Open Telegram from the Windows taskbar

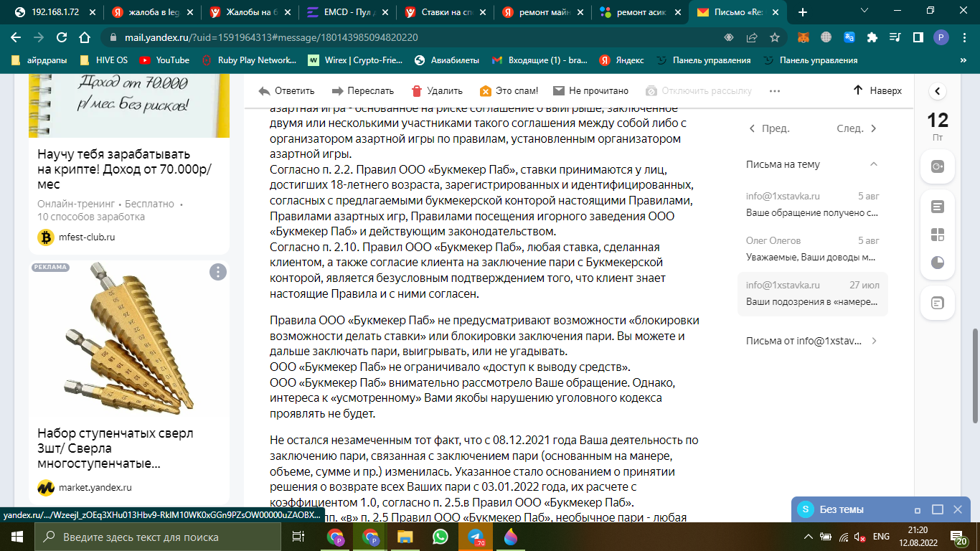pos(475,537)
